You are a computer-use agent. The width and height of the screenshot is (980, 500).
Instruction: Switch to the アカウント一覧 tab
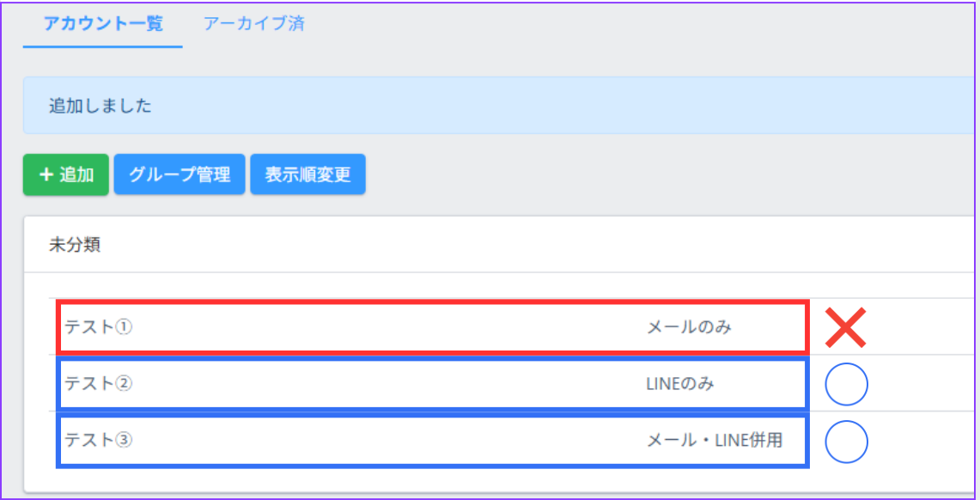[103, 23]
